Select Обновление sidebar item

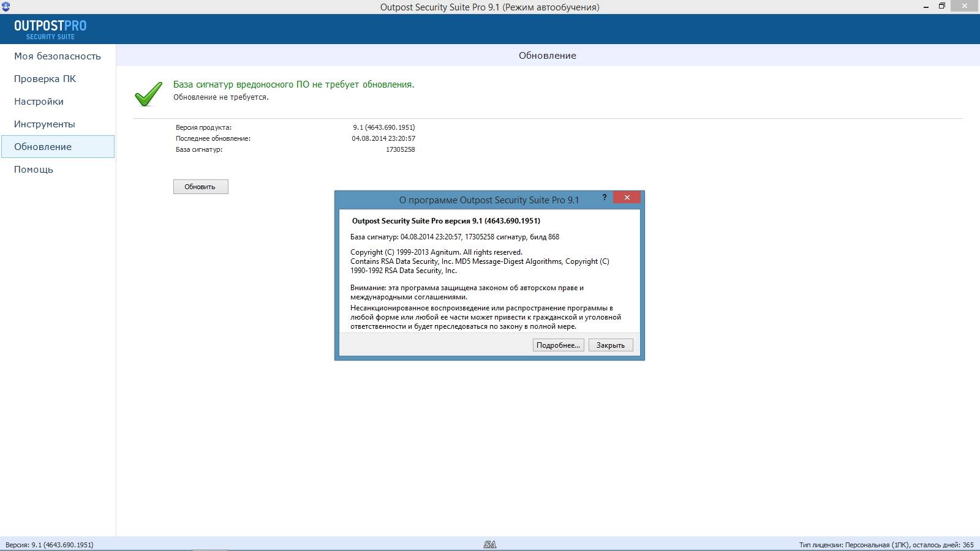[58, 146]
